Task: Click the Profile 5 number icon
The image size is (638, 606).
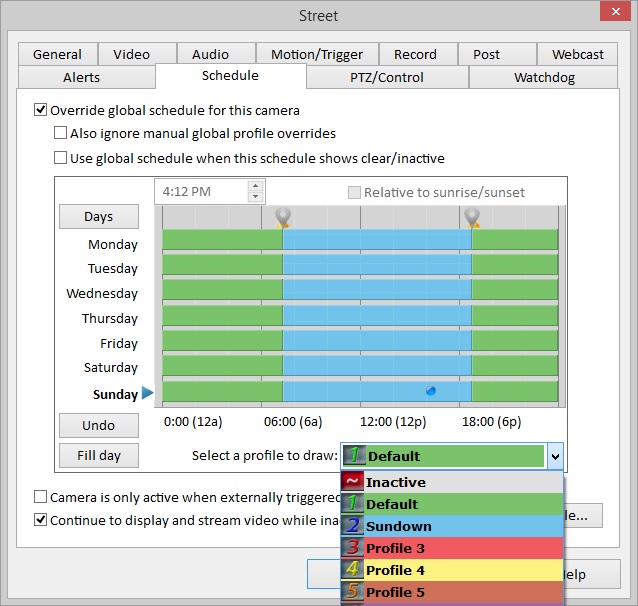Action: (x=352, y=592)
